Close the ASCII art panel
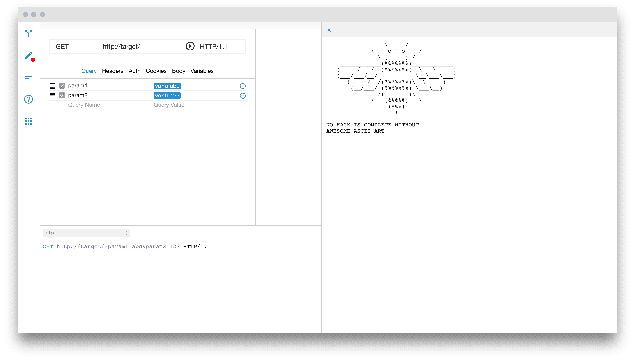 click(329, 30)
